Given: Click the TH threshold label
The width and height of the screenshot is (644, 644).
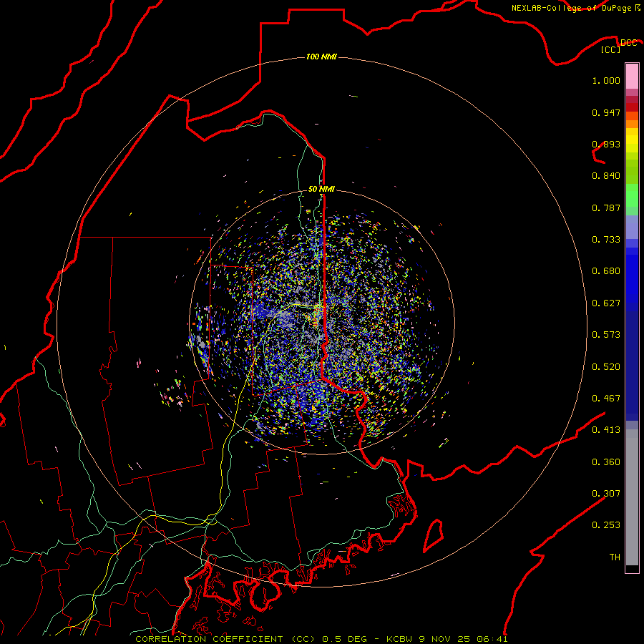Looking at the screenshot, I should tap(615, 557).
